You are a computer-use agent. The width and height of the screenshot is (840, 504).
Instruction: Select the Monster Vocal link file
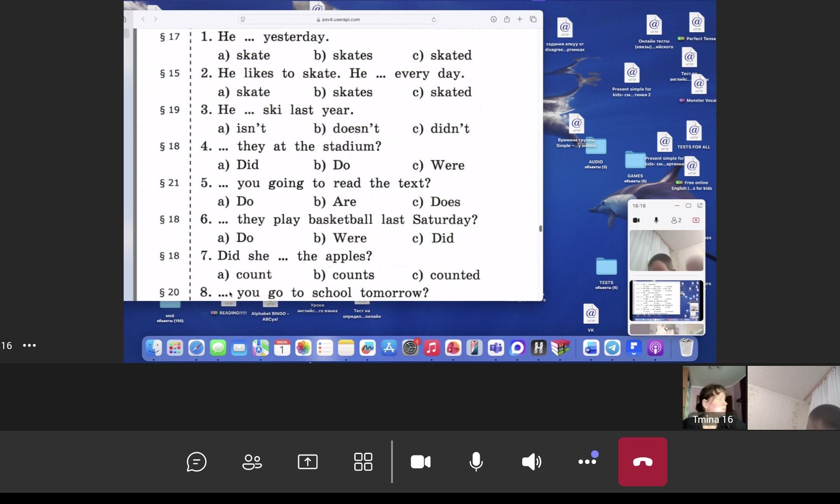(x=699, y=89)
